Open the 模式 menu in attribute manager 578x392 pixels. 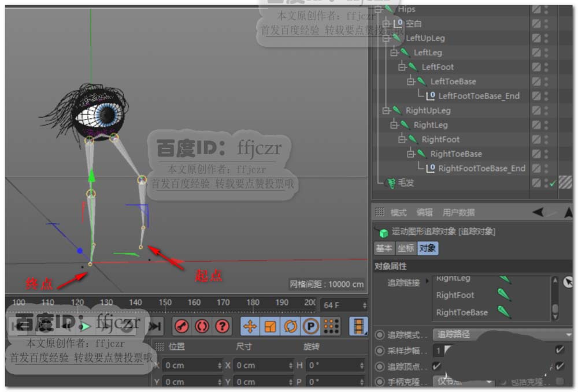tap(398, 212)
